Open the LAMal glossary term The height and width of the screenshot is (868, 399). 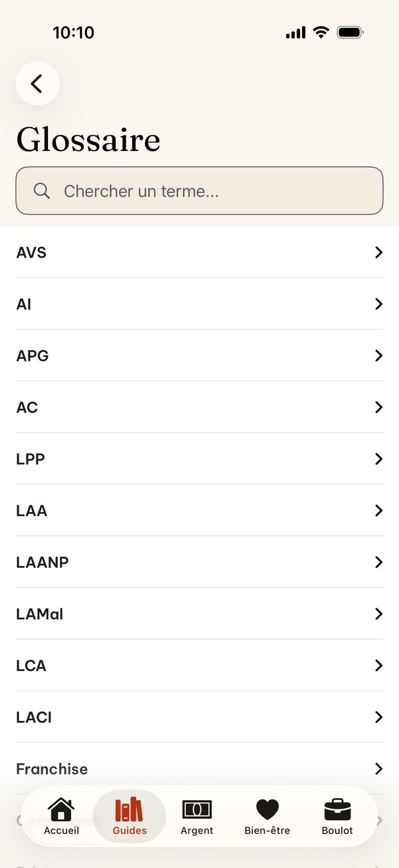199,614
